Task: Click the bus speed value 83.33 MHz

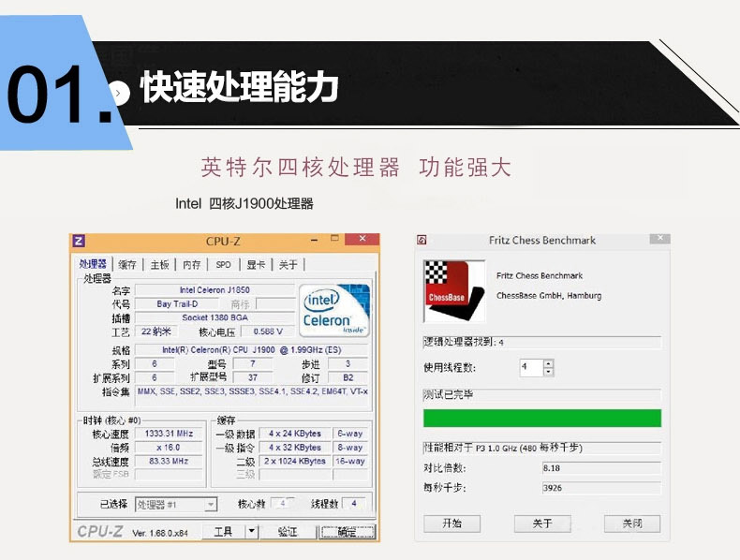Action: (169, 461)
